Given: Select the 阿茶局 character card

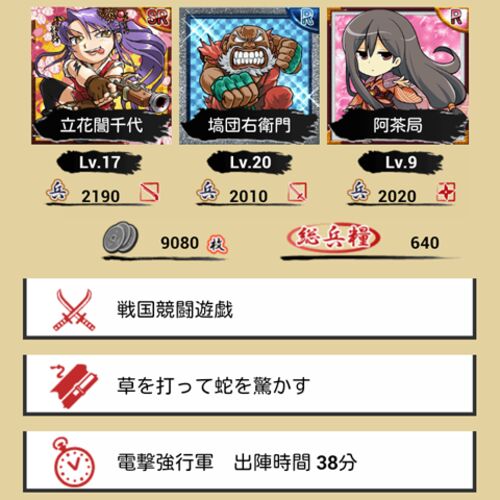Looking at the screenshot, I should point(398,76).
